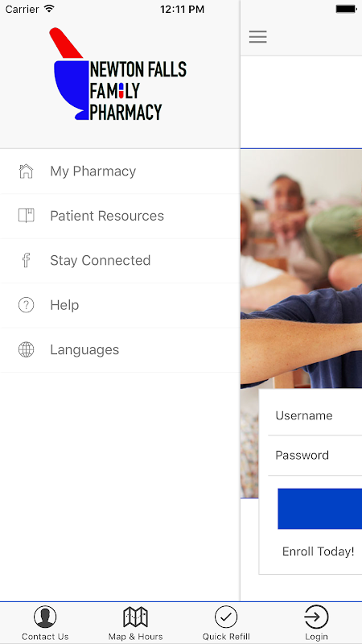Tap the hamburger menu icon
Image resolution: width=362 pixels, height=644 pixels.
pos(257,36)
